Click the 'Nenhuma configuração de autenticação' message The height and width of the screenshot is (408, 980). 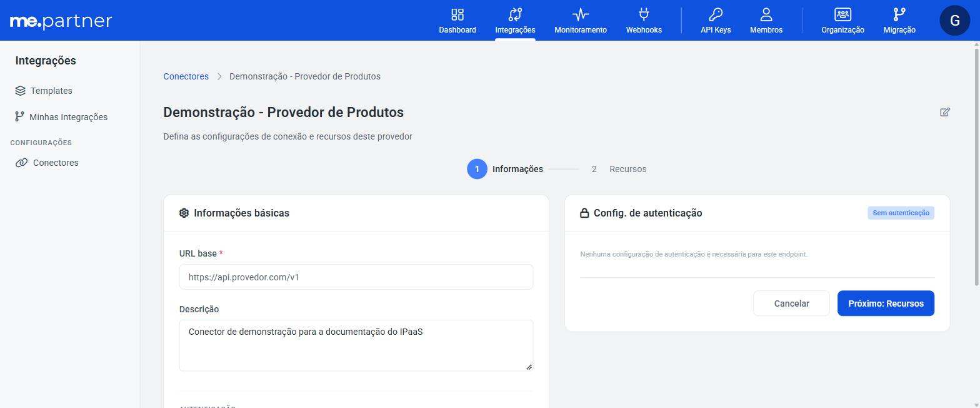point(694,254)
